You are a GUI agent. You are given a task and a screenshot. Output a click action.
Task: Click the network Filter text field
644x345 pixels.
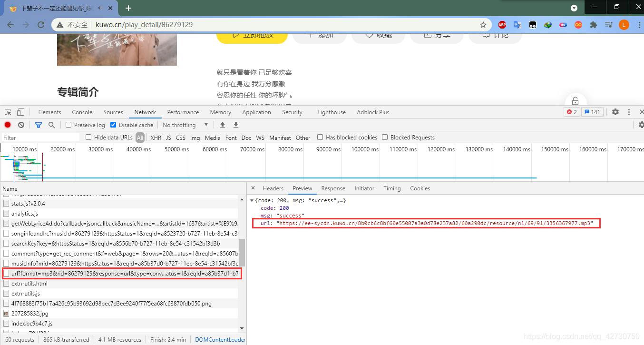40,138
